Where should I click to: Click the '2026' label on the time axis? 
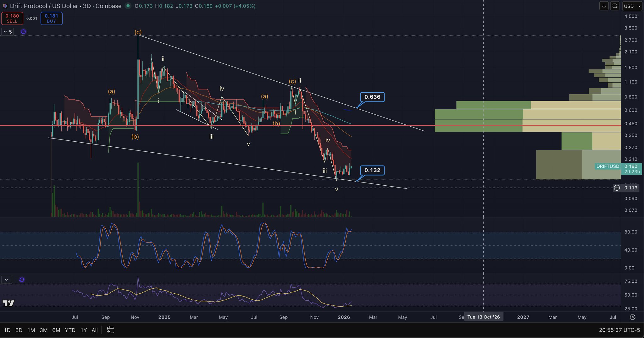(344, 317)
